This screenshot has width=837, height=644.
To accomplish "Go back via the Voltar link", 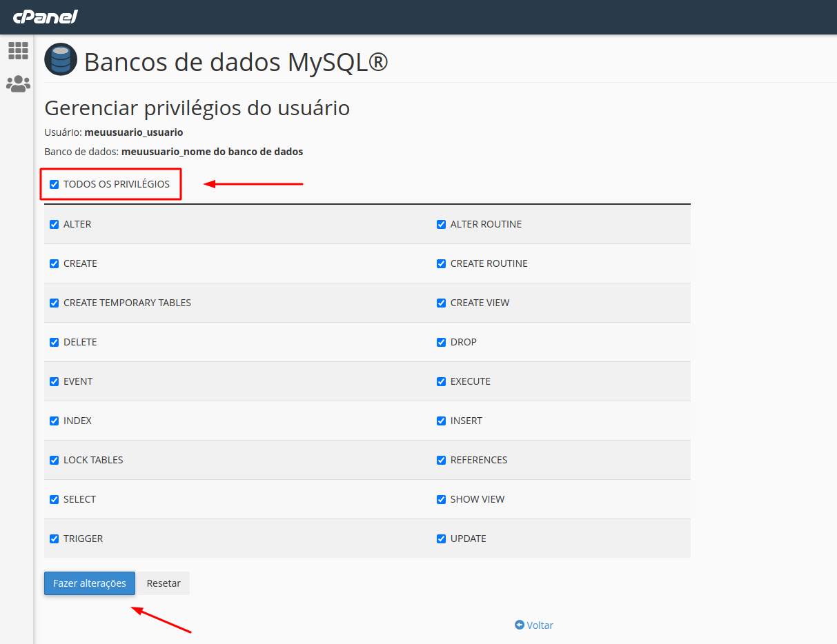I will (x=534, y=625).
